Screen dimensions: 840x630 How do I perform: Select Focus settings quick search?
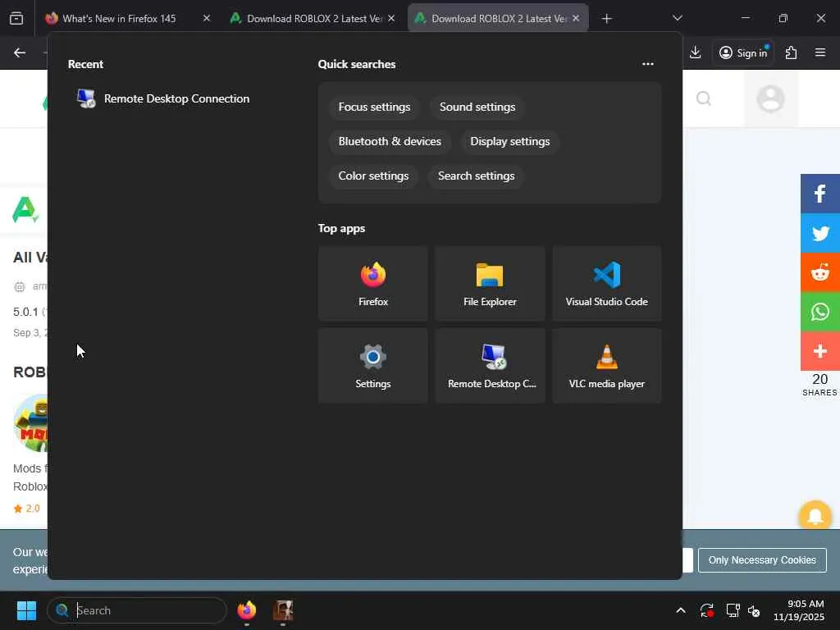(x=374, y=107)
